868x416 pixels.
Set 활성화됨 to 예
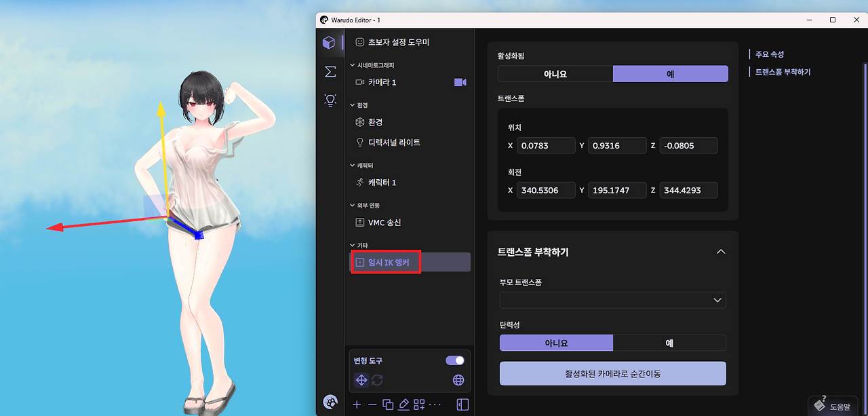pos(671,74)
